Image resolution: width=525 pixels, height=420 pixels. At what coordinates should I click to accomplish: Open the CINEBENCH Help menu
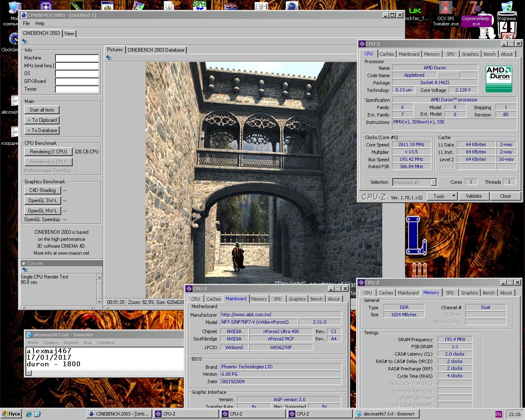click(40, 23)
